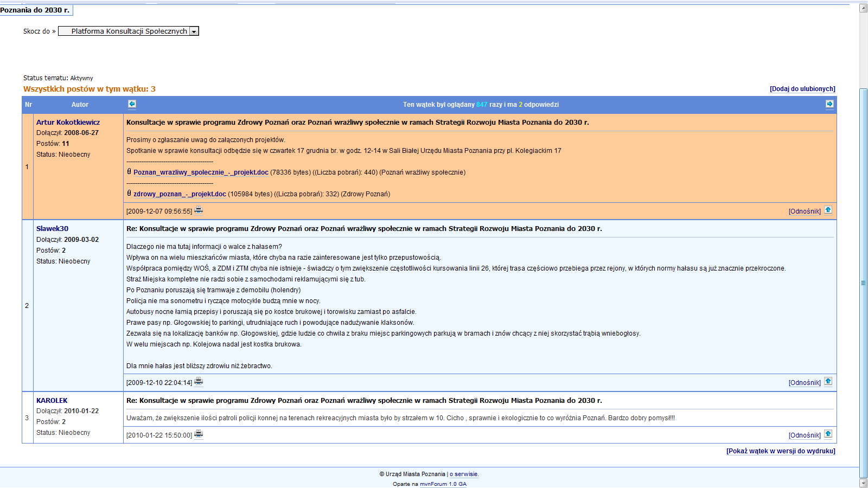Click dropdown arrow of Platforma Konsultacji Społecznych
Screen dimensions: 868x488
pos(194,31)
